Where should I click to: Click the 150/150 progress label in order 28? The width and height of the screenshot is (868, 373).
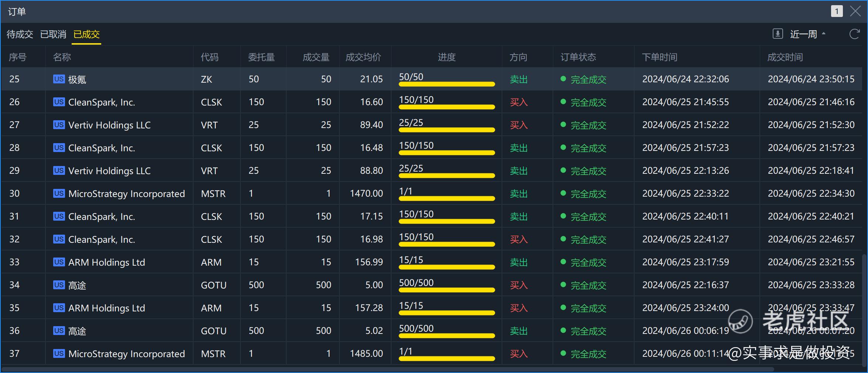[x=416, y=145]
